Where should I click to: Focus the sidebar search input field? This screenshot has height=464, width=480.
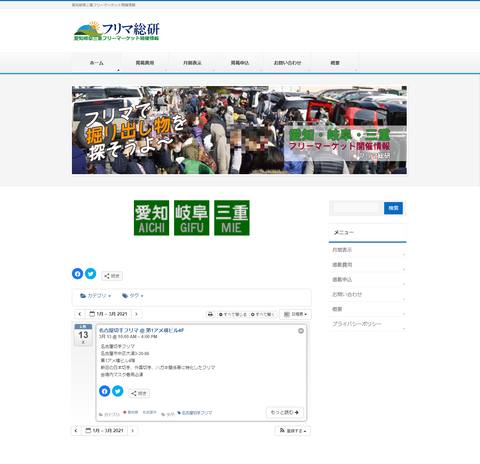[x=356, y=208]
